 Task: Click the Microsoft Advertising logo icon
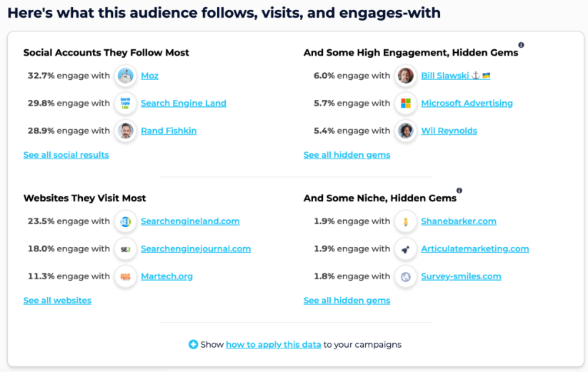(406, 104)
